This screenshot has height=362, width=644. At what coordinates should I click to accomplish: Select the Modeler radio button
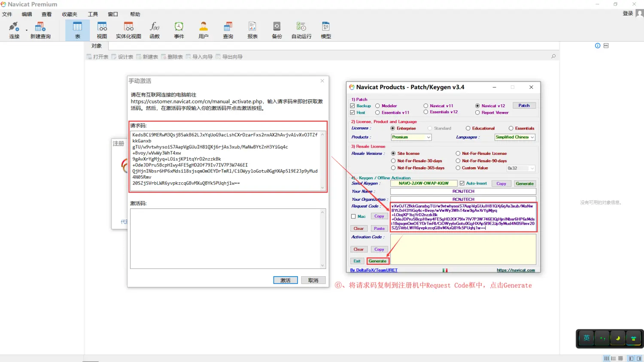(378, 106)
